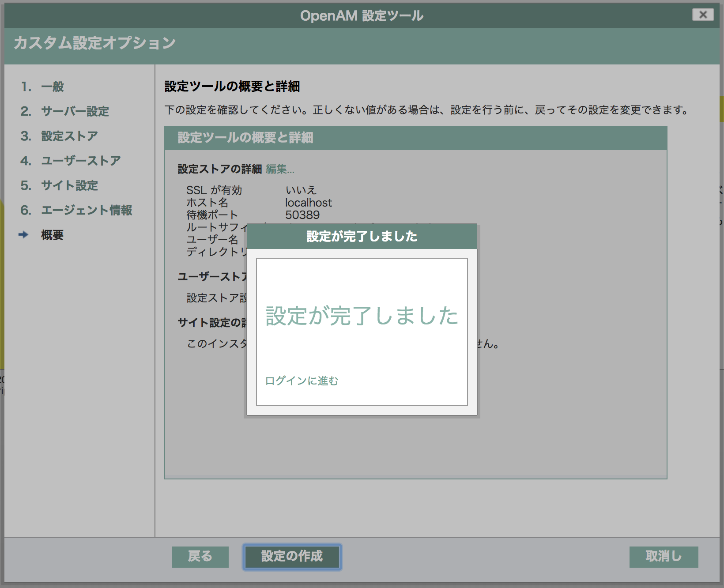Click the localhost host name value
This screenshot has width=724, height=588.
point(308,203)
